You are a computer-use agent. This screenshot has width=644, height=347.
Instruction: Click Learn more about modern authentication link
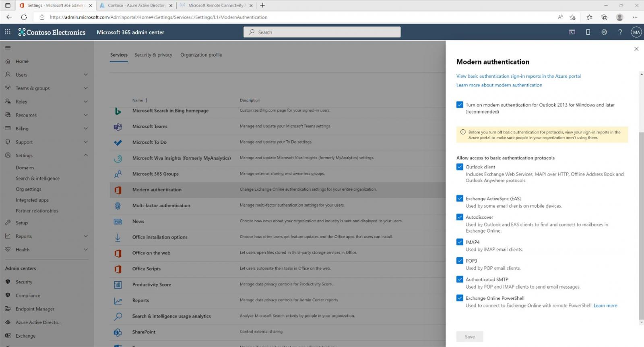point(499,85)
